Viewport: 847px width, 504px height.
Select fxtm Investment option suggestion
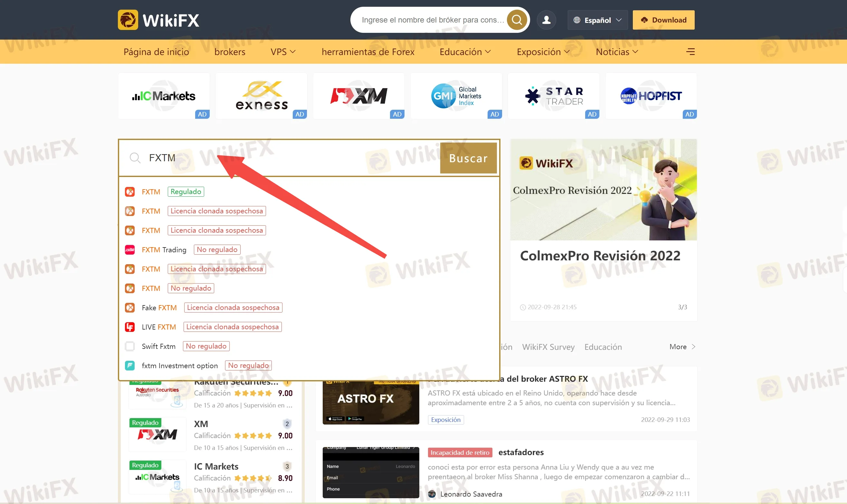click(x=309, y=366)
